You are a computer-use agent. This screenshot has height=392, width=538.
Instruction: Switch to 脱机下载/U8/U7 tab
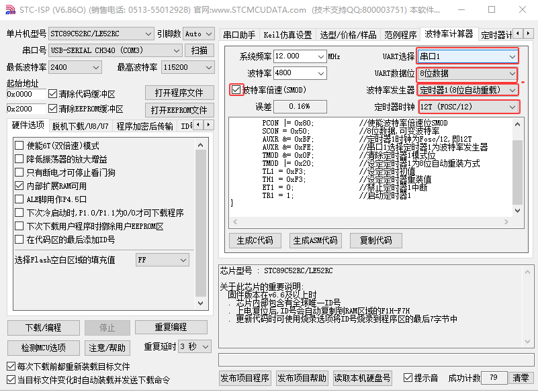tap(81, 126)
